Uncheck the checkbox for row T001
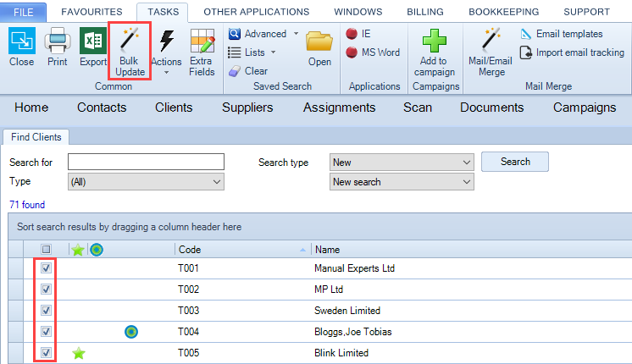Viewport: 632px width, 364px height. (x=47, y=268)
